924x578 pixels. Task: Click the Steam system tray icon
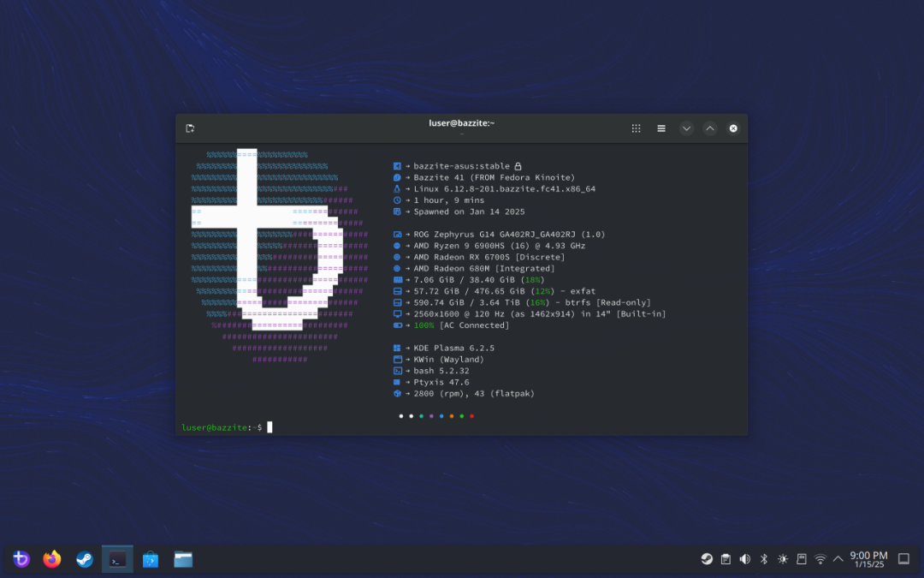tap(707, 559)
